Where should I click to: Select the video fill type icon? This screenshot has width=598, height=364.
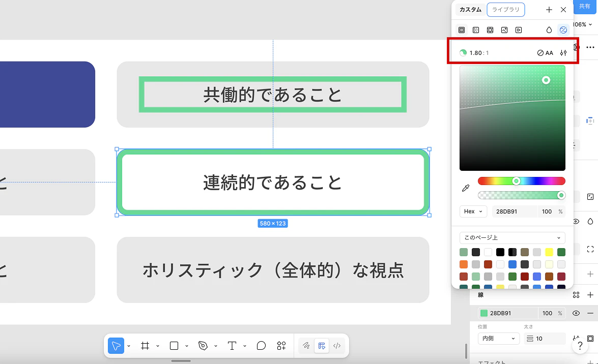518,29
